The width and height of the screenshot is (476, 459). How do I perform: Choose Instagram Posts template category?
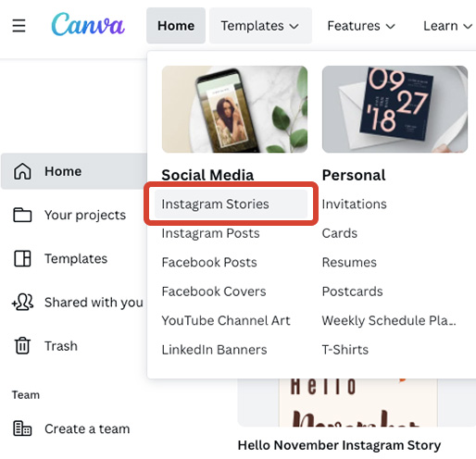(210, 233)
